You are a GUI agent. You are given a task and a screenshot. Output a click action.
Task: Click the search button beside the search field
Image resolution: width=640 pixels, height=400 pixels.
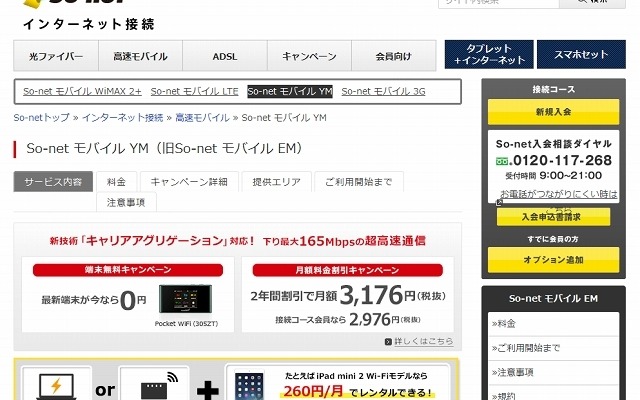point(592,3)
